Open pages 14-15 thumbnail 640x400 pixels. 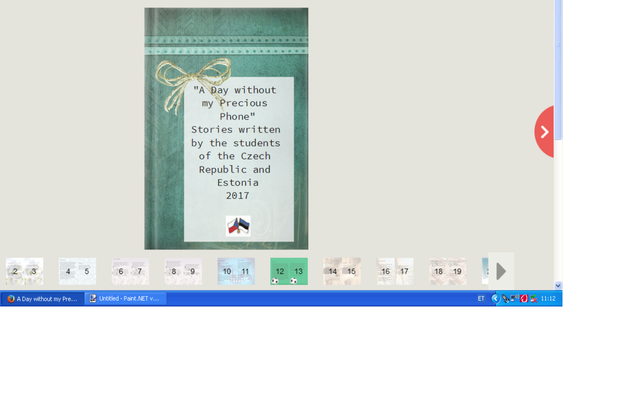342,271
